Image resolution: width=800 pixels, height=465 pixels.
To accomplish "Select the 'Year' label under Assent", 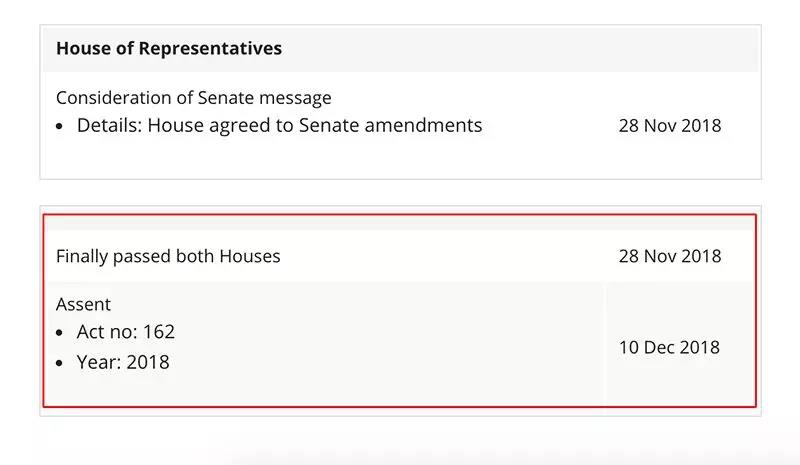I will (x=99, y=362).
